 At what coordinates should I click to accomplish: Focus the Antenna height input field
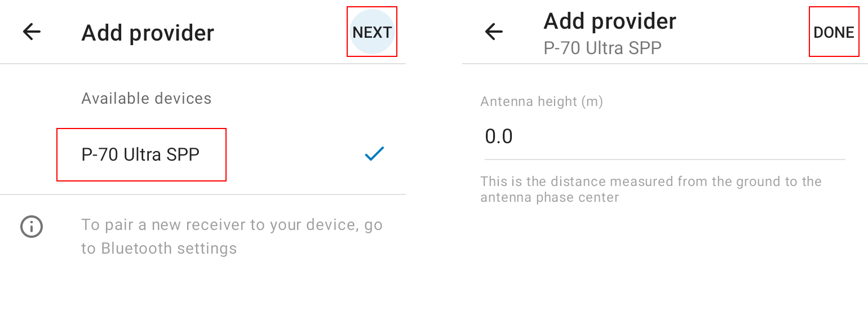(665, 137)
